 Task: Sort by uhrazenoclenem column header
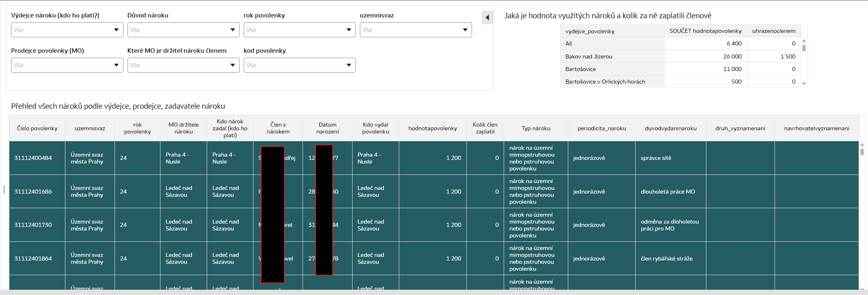point(774,31)
